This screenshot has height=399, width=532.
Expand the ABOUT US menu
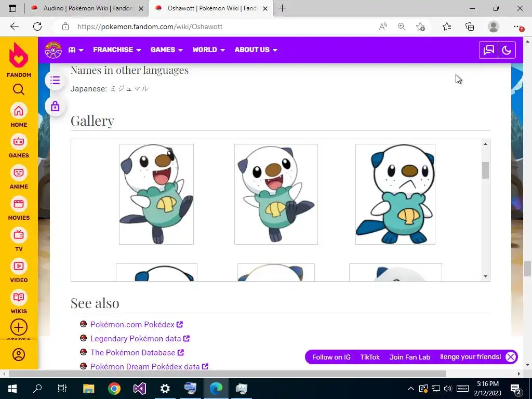pos(256,50)
